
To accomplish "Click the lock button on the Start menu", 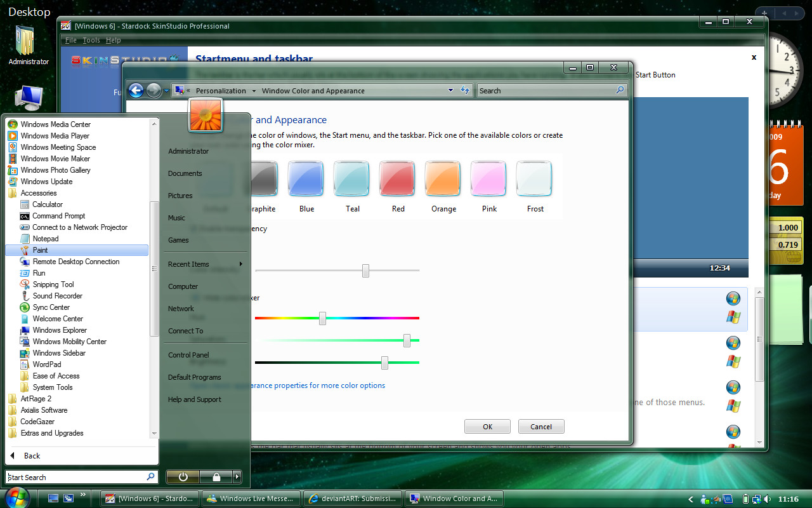I will point(215,476).
